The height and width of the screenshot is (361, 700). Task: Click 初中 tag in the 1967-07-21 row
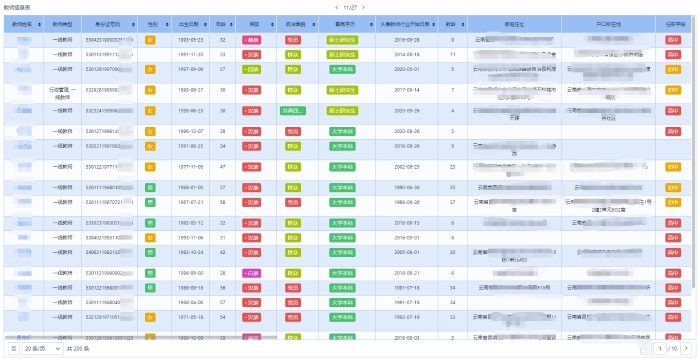(673, 202)
